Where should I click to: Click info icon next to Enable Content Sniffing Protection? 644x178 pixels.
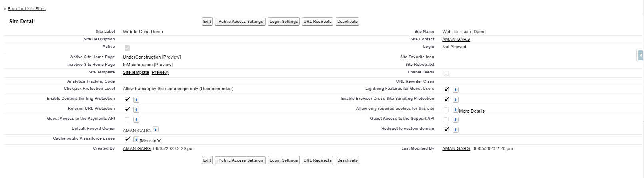pyautogui.click(x=136, y=100)
